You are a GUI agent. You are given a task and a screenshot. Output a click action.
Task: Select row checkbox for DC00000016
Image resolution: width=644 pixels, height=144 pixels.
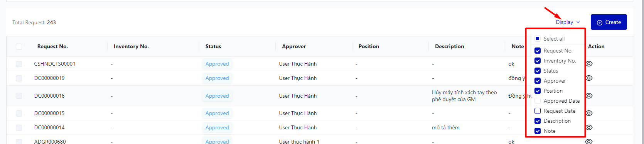[x=19, y=96]
